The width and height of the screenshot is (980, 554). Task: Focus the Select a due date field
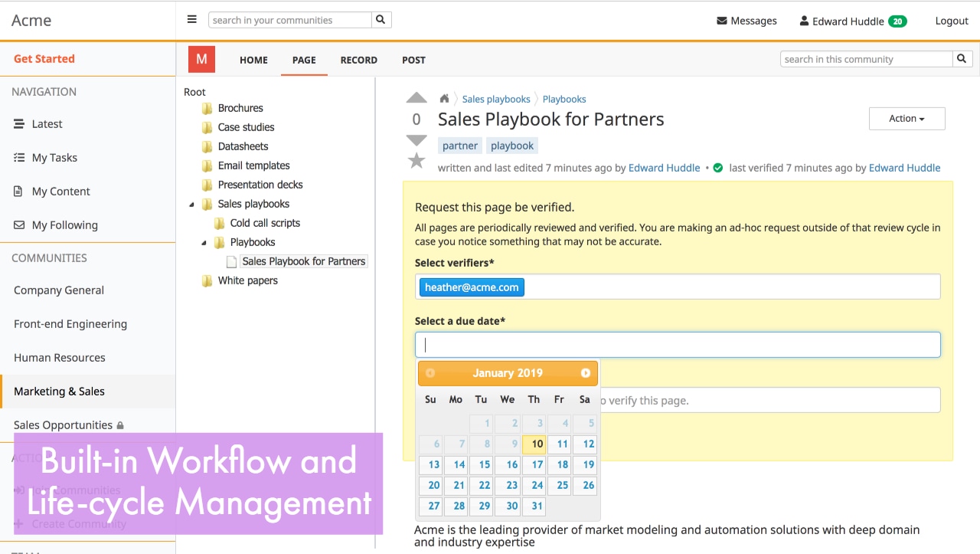click(x=678, y=345)
